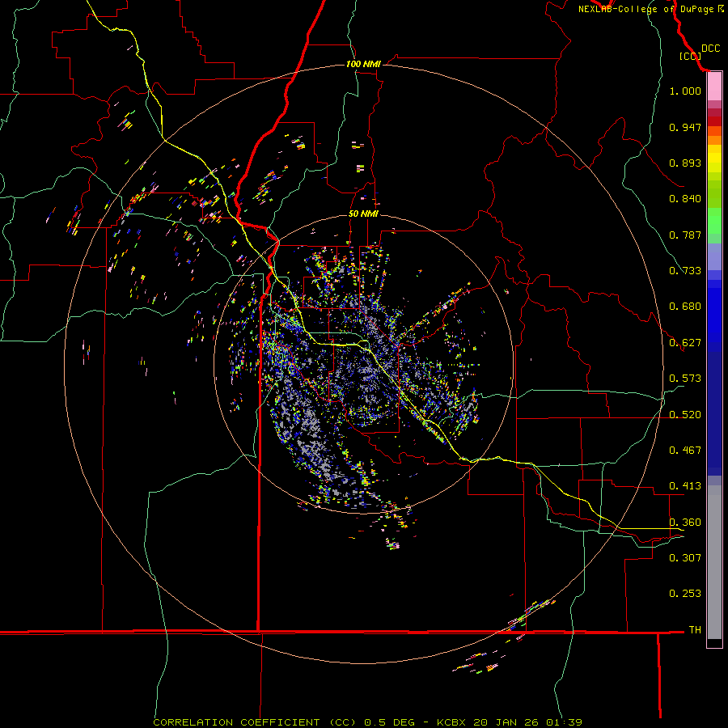
Task: Pick the light periwinkle color bar segment
Action: click(714, 257)
